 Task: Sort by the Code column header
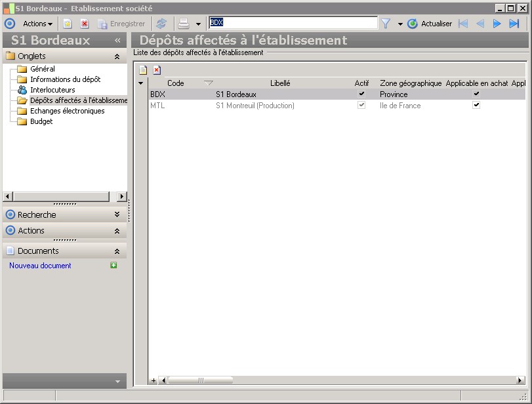click(175, 83)
